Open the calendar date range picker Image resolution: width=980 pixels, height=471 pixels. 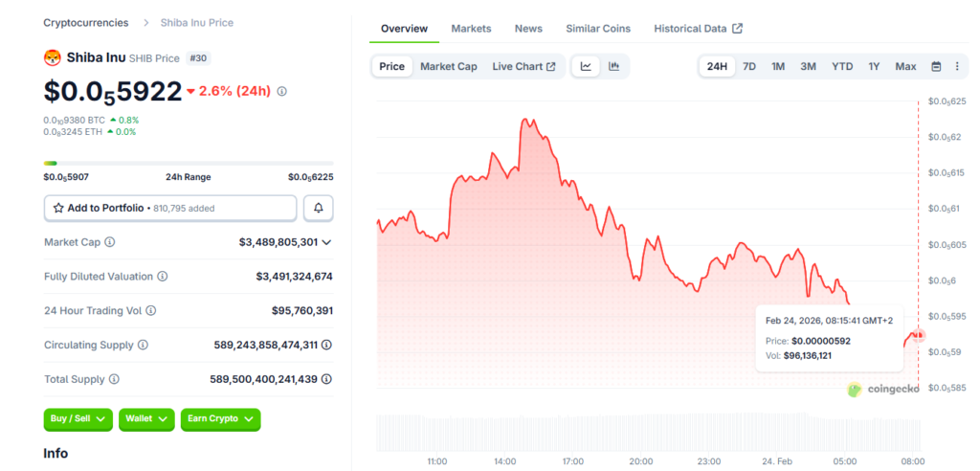[x=935, y=66]
